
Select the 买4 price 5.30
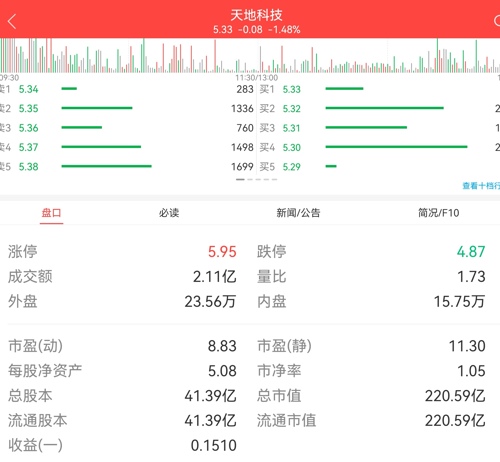click(292, 147)
